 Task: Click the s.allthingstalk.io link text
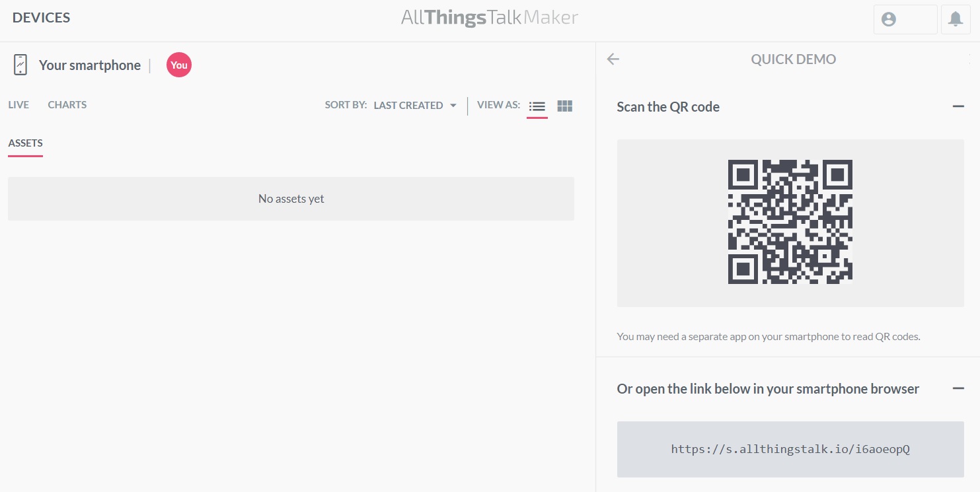pos(790,449)
